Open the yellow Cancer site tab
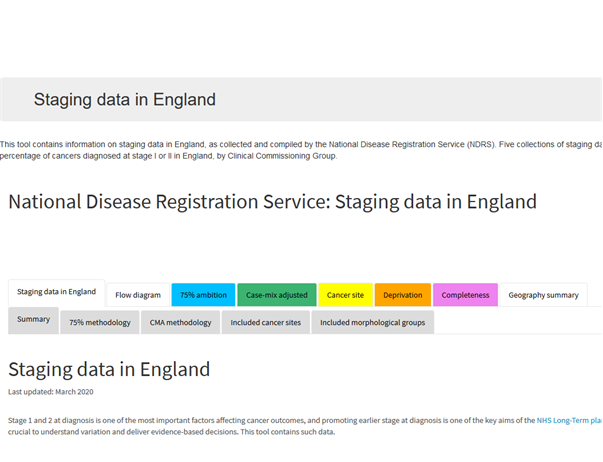This screenshot has width=603, height=462. (345, 295)
